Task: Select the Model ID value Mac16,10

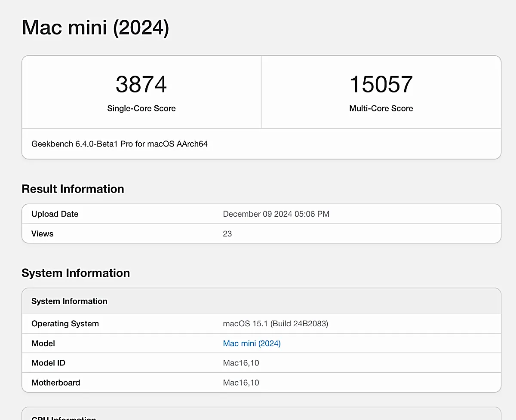Action: (x=241, y=363)
